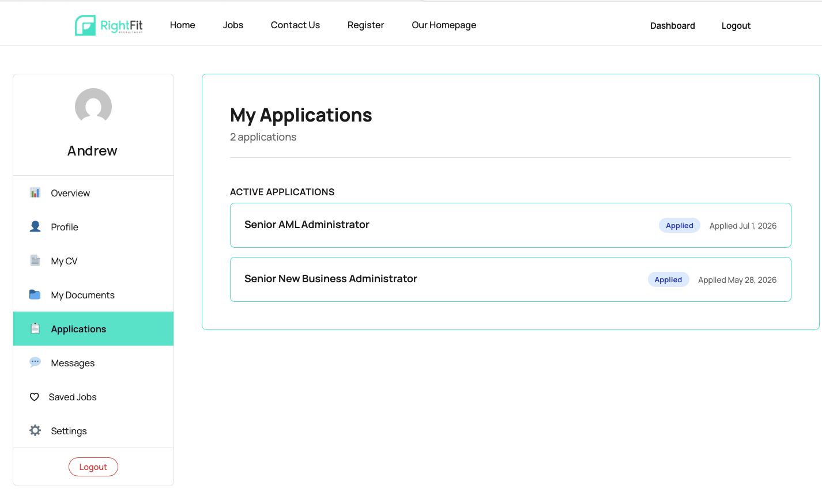
Task: Click the Settings gear icon
Action: pos(35,430)
